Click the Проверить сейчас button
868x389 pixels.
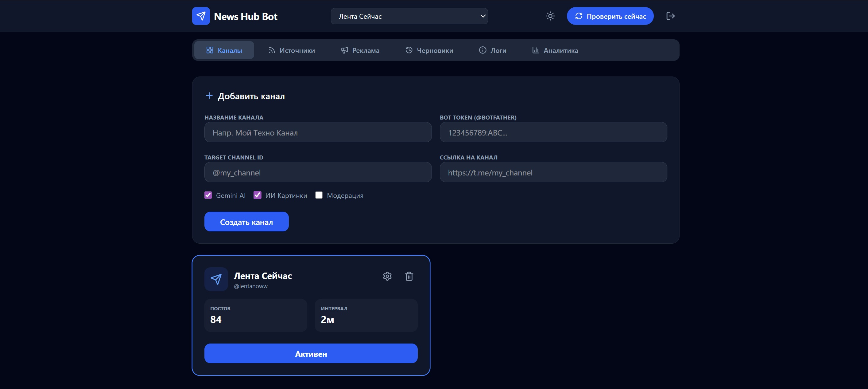610,16
